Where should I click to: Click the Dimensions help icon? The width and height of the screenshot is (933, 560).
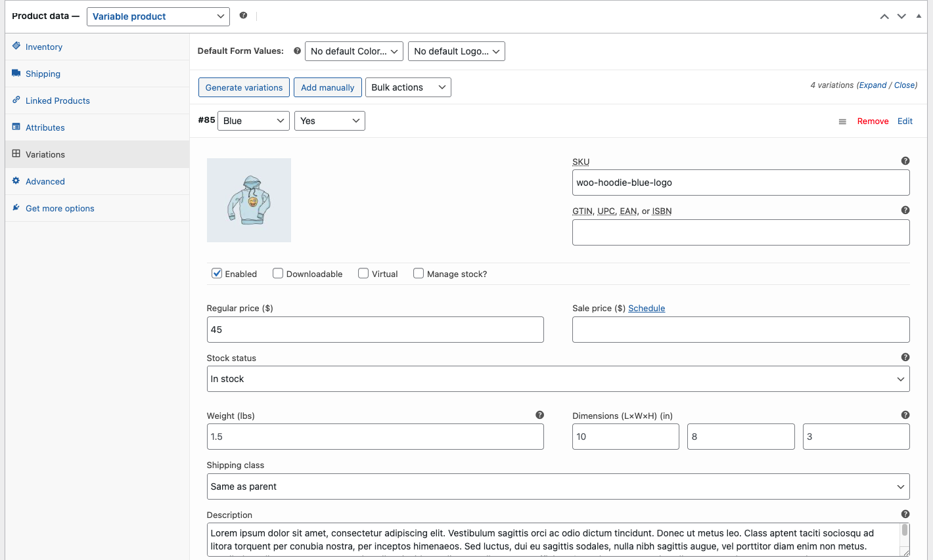click(x=905, y=415)
